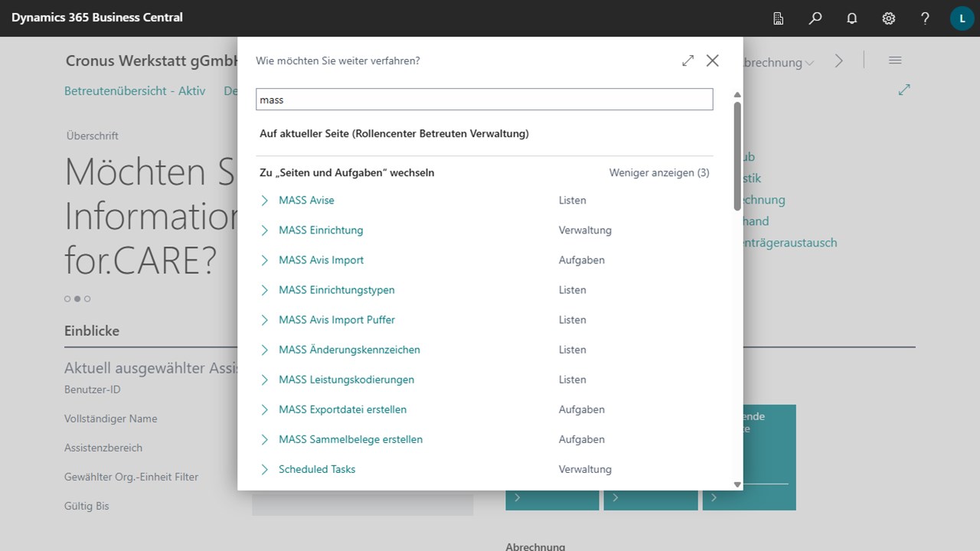Expand the MASS Leistungskodierungen chevron
The image size is (980, 551).
265,380
